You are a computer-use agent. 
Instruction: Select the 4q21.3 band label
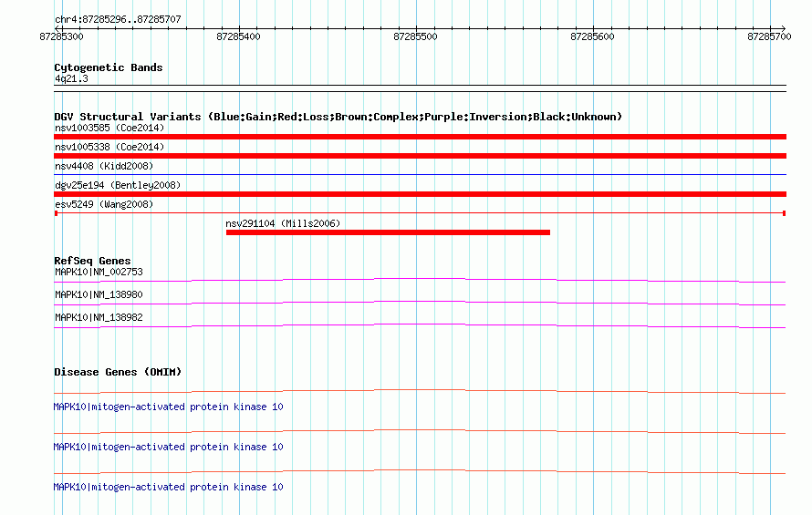pos(71,78)
